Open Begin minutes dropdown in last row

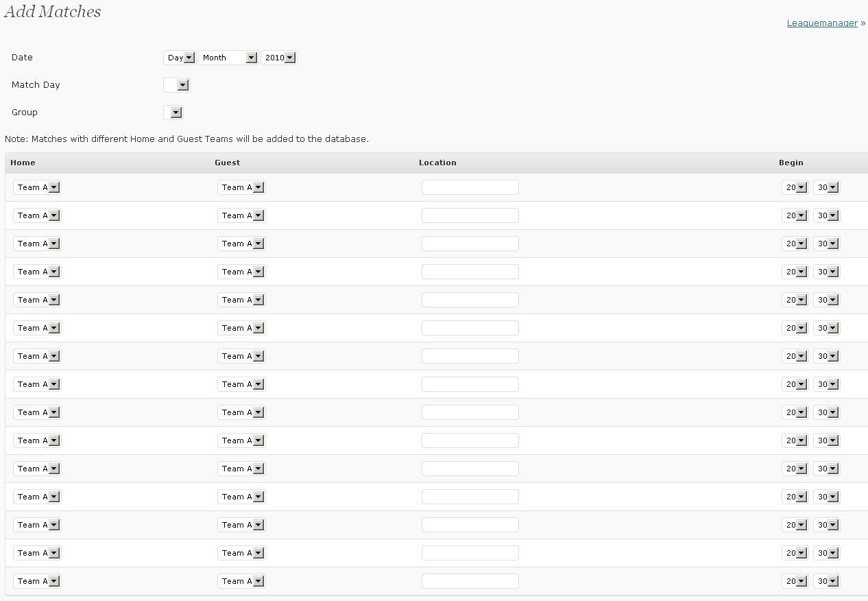pos(827,581)
